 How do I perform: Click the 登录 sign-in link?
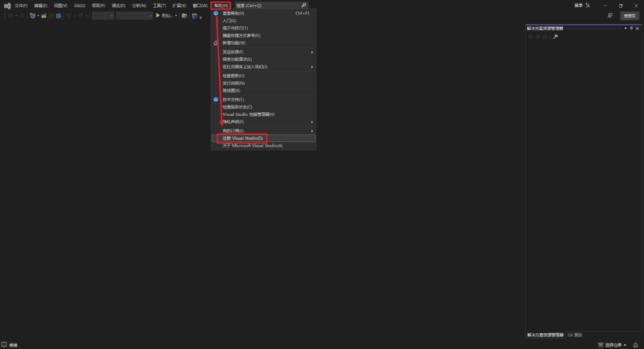578,5
